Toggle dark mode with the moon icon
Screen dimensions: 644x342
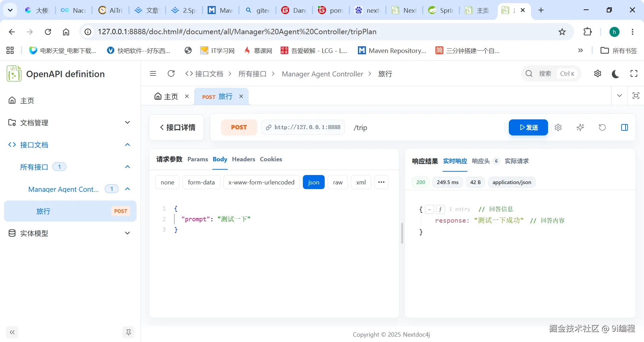[x=615, y=74]
